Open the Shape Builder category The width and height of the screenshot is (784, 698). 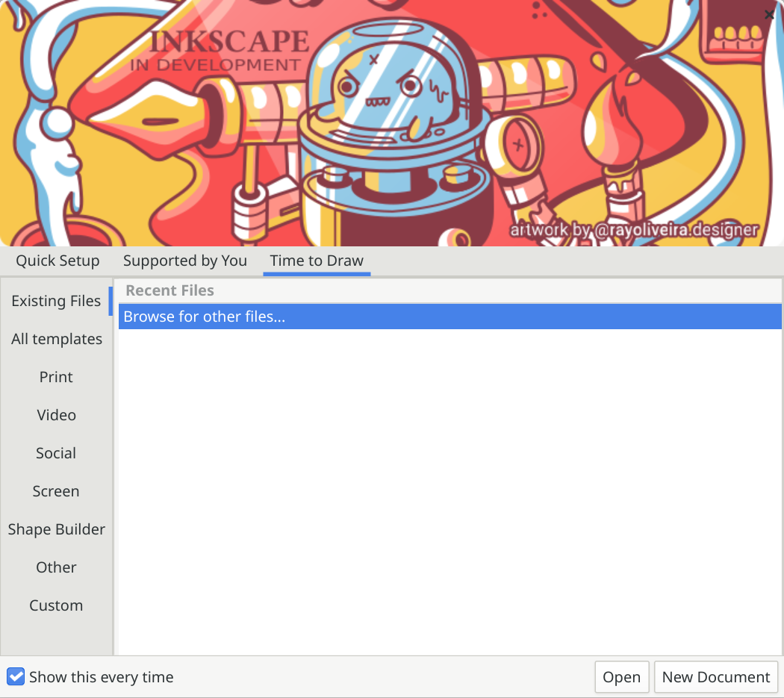pyautogui.click(x=57, y=529)
